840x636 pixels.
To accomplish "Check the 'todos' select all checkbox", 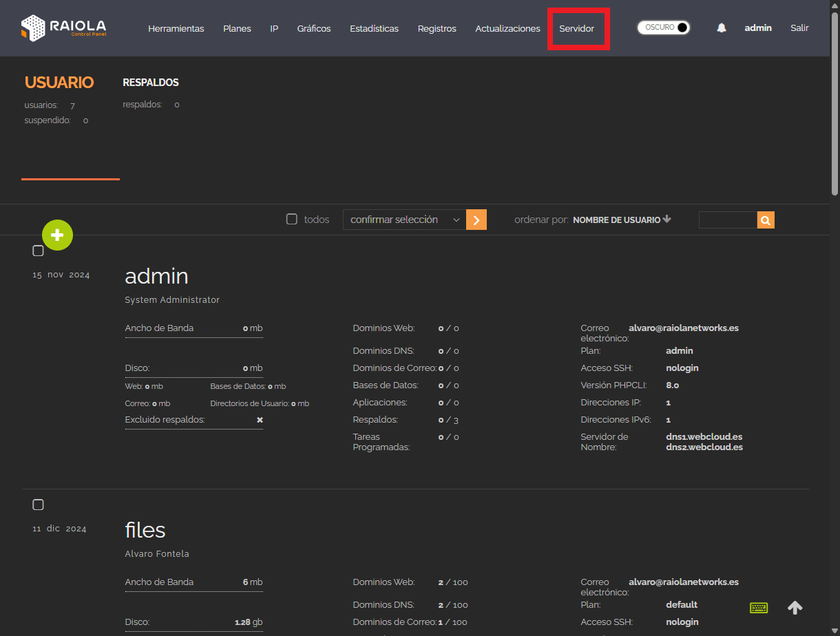I will pos(292,220).
